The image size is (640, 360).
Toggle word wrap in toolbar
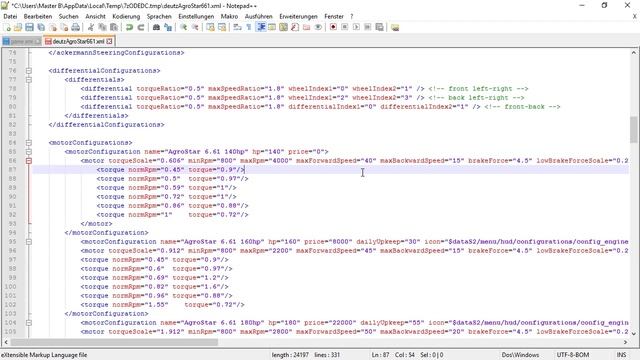(x=238, y=27)
